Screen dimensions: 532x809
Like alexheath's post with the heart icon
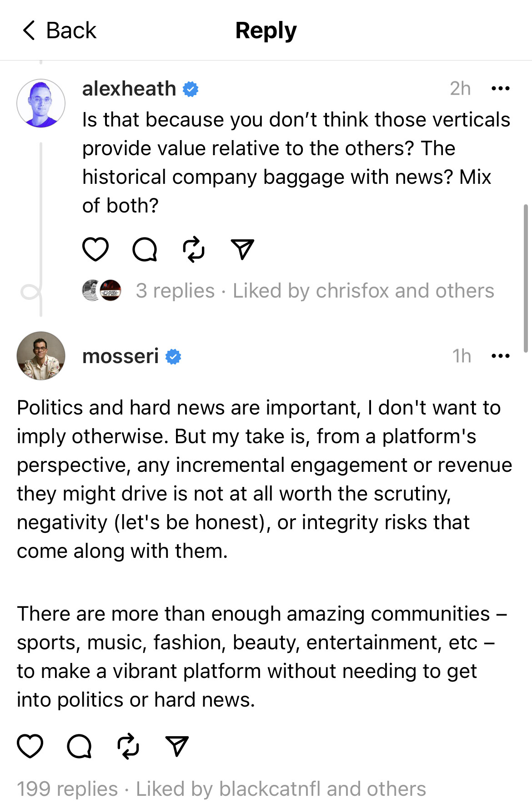(95, 249)
